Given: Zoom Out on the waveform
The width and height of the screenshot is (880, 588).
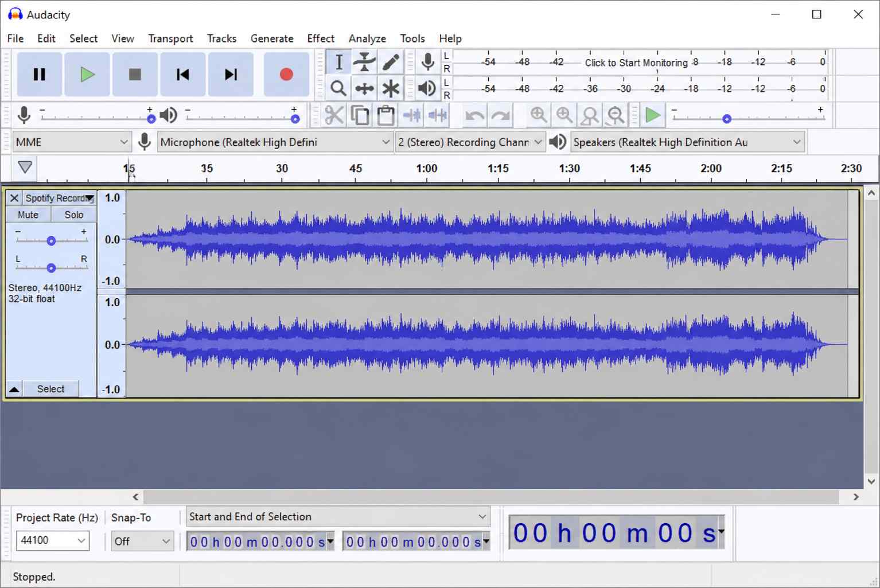Looking at the screenshot, I should click(x=564, y=115).
